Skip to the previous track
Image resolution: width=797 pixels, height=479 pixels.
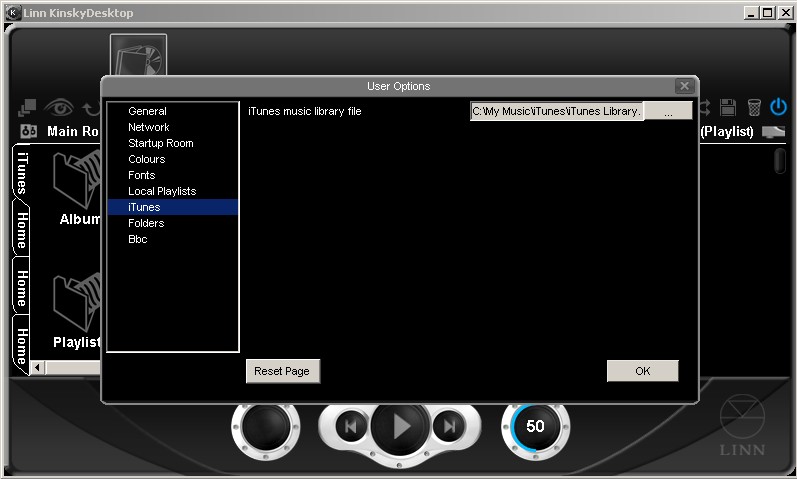(350, 426)
